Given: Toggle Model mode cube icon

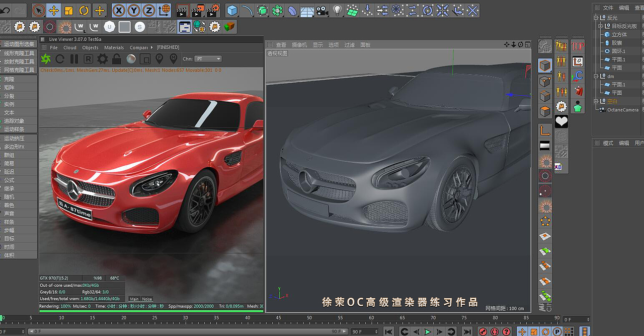Looking at the screenshot, I should tap(545, 65).
